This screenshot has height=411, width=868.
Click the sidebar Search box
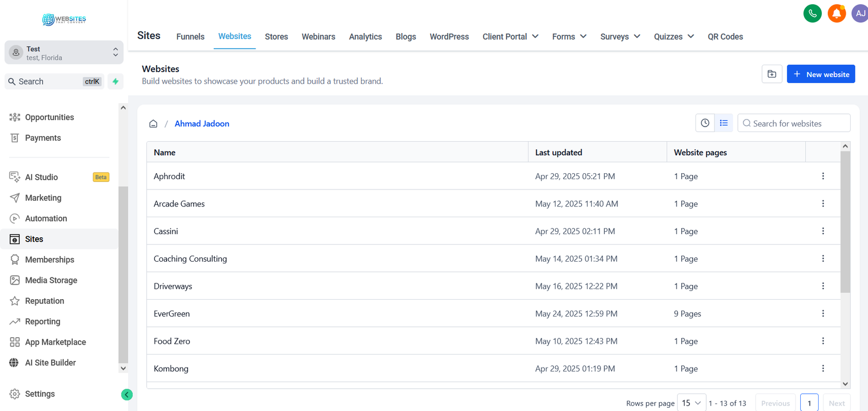pyautogui.click(x=54, y=81)
